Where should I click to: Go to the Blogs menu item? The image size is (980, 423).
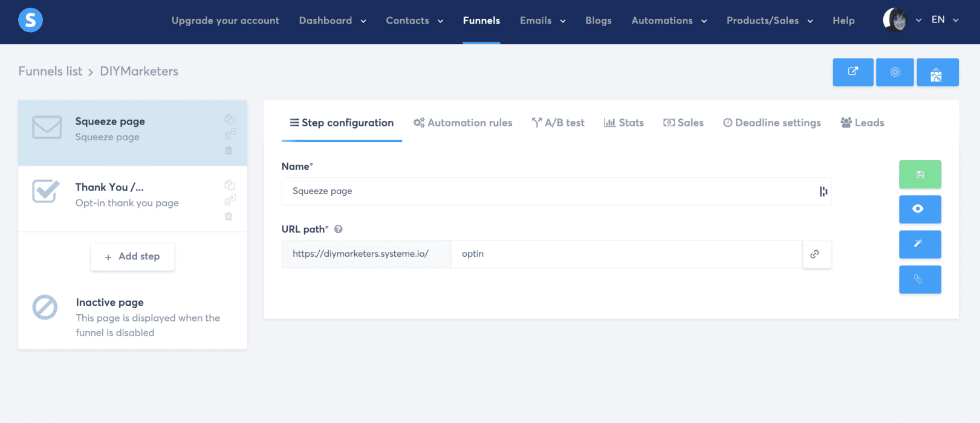[599, 21]
